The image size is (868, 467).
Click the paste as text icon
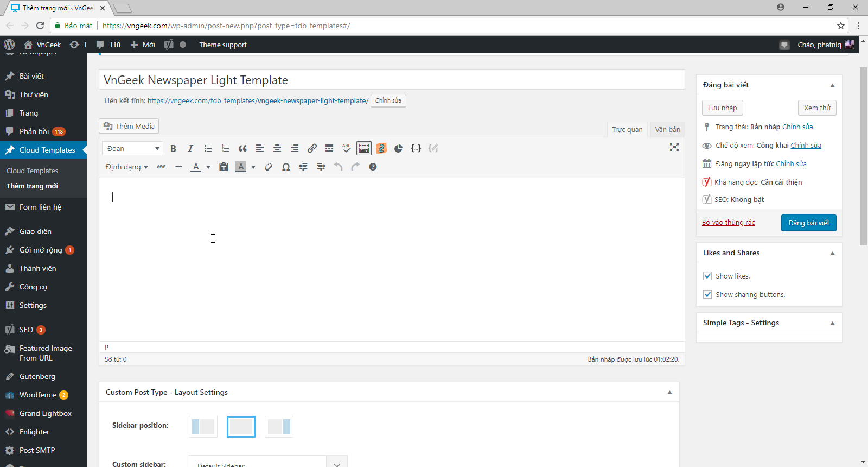click(224, 167)
